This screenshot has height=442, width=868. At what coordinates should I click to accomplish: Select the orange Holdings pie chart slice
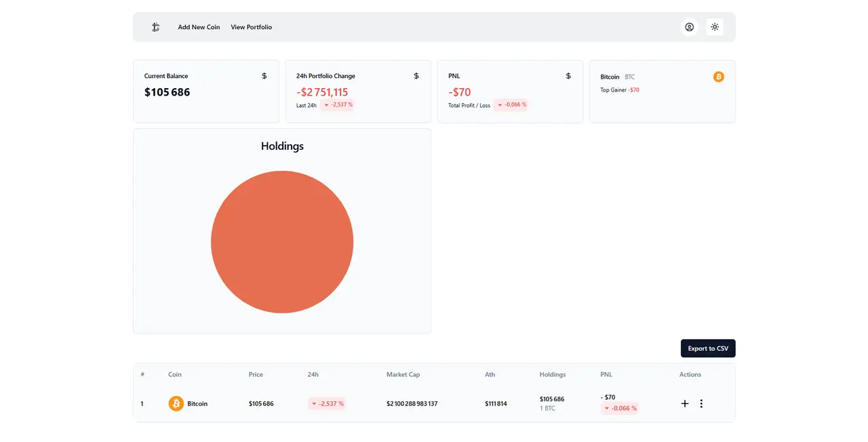282,242
